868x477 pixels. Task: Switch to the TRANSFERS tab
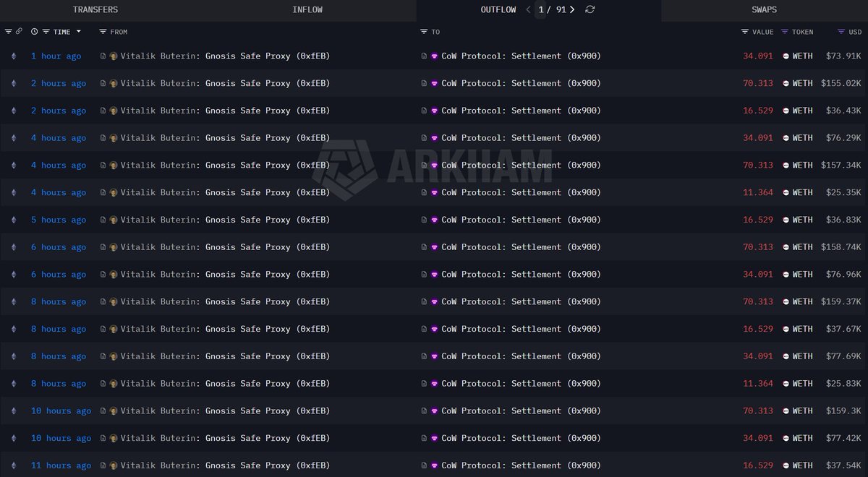(95, 10)
